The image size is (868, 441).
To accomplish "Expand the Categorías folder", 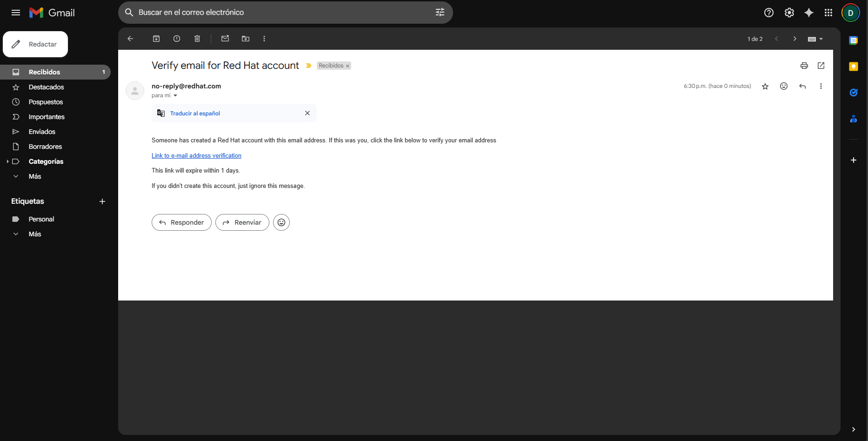I will (x=7, y=161).
